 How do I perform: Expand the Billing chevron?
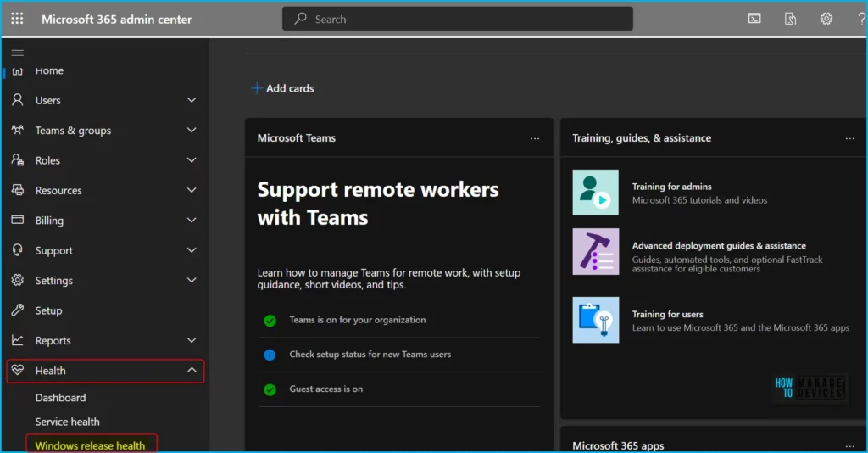tap(192, 220)
